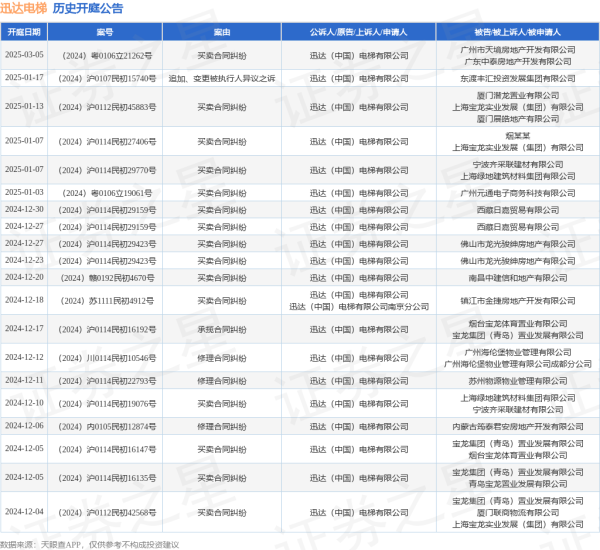This screenshot has height=550, width=600.
Task: Open defendant 广州元通电子商务科技有限公司
Action: [x=519, y=192]
